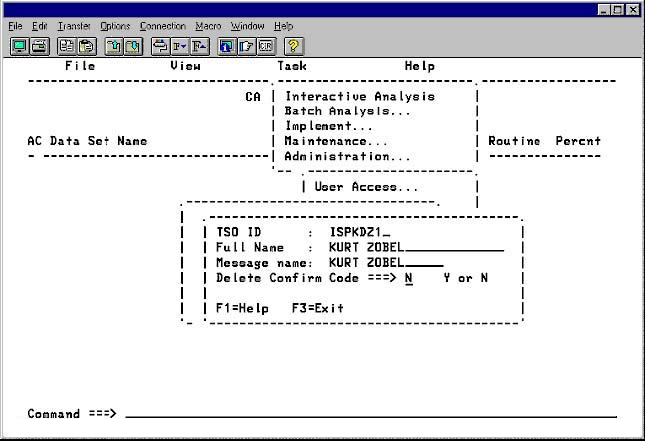Open the Transfer menu
The width and height of the screenshot is (645, 441).
(74, 26)
